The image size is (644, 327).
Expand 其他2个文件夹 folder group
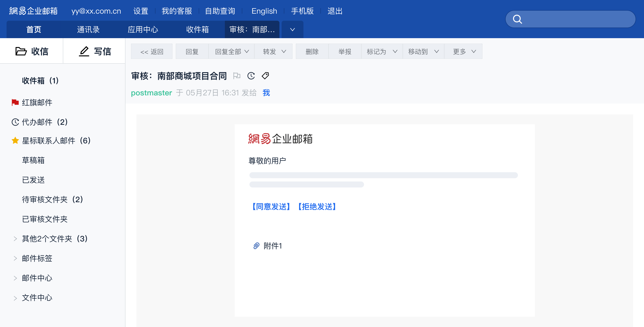[x=15, y=239]
